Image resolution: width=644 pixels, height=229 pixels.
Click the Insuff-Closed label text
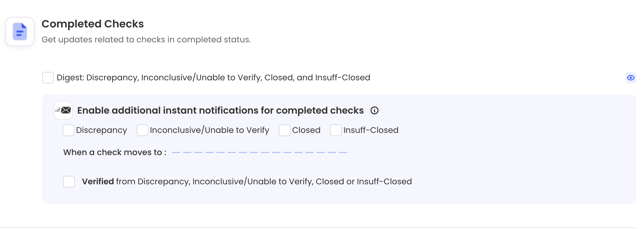371,130
